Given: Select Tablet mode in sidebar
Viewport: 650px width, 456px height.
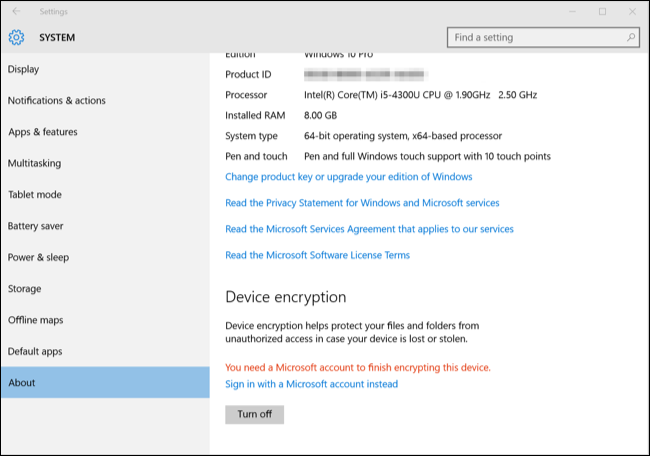Looking at the screenshot, I should pyautogui.click(x=34, y=195).
